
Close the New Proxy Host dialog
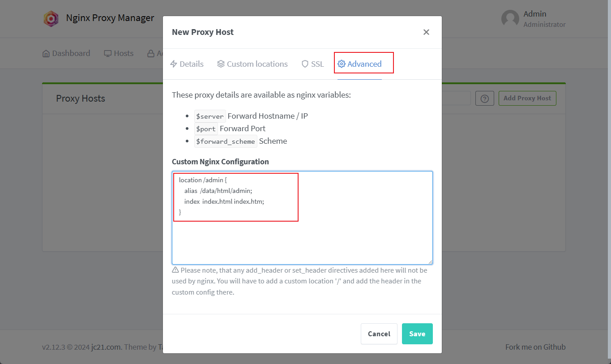pyautogui.click(x=426, y=32)
